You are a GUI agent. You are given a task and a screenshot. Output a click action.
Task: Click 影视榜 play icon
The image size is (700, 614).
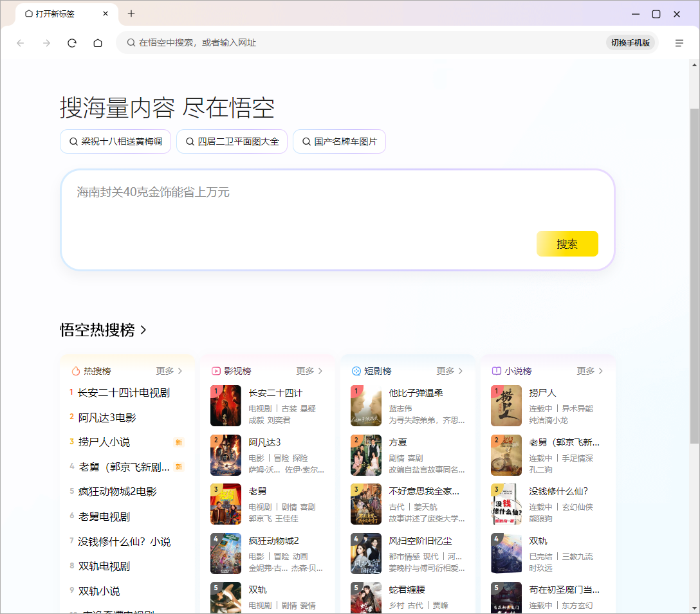(216, 371)
